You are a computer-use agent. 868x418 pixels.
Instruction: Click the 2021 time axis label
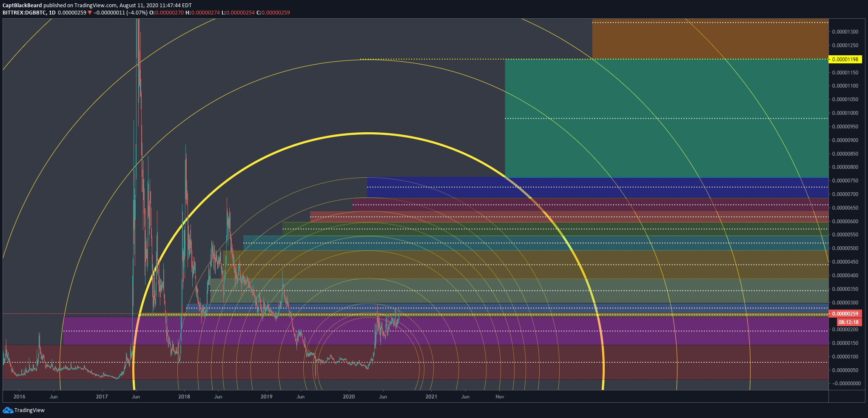coord(431,397)
